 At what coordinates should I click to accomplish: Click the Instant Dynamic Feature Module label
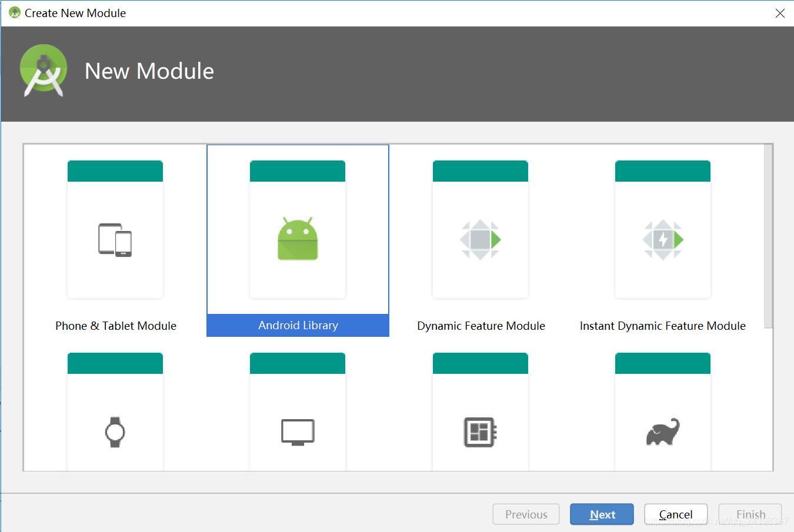[x=663, y=326]
